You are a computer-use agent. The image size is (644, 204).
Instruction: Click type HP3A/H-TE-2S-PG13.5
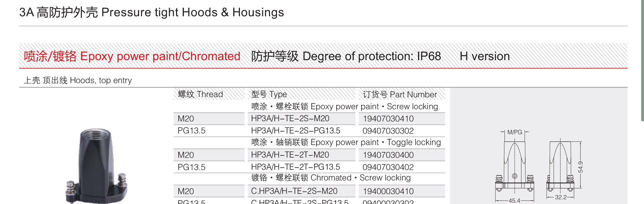(x=296, y=131)
